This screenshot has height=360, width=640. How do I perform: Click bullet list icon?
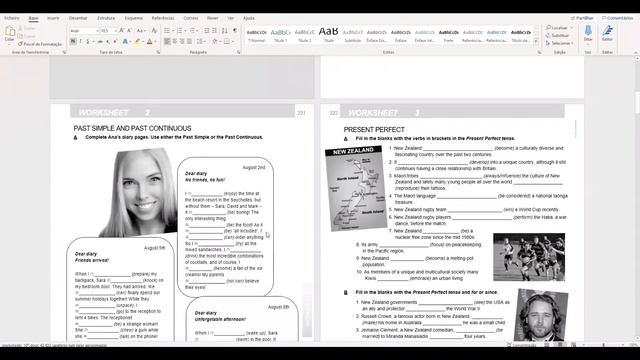[167, 31]
